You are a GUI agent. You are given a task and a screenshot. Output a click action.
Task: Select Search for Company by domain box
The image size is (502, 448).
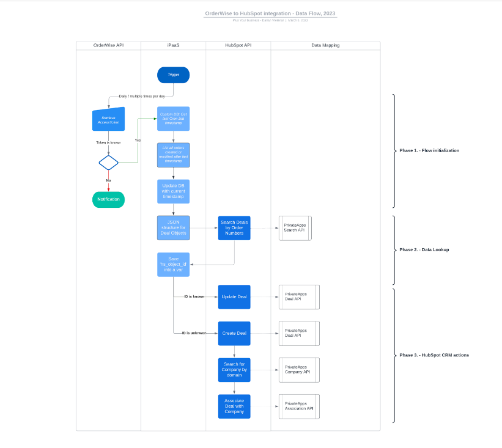point(234,370)
